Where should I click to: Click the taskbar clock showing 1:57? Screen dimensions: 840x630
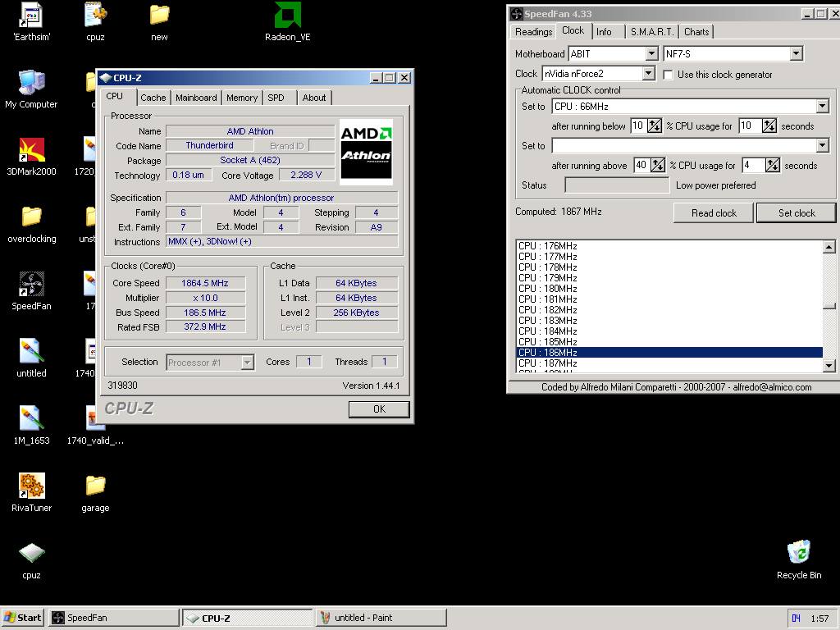coord(819,619)
